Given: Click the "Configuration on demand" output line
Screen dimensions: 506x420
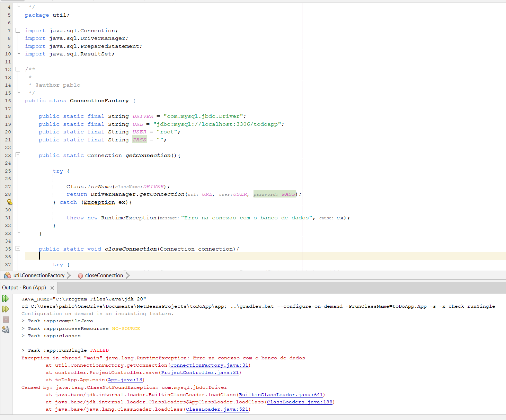Looking at the screenshot, I should 98,314.
